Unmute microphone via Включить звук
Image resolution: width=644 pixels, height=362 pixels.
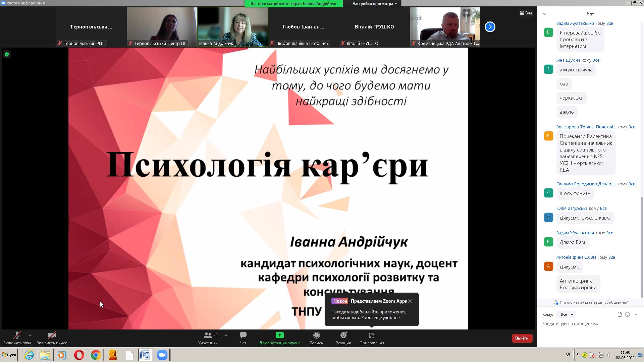pyautogui.click(x=17, y=338)
